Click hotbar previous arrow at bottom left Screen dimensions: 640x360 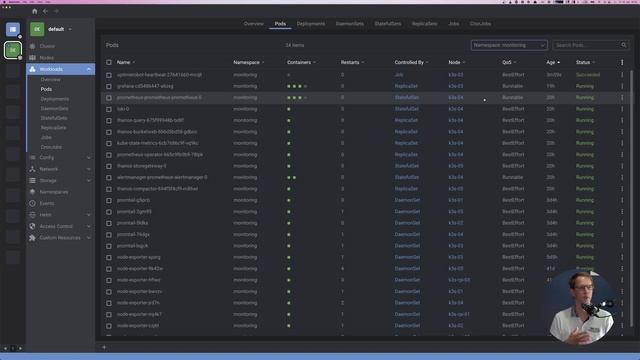tap(5, 349)
